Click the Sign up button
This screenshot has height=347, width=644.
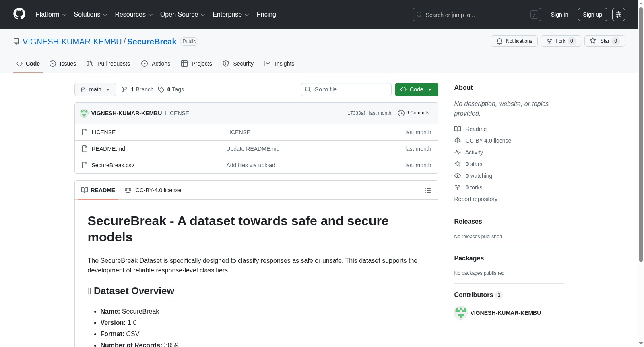592,15
